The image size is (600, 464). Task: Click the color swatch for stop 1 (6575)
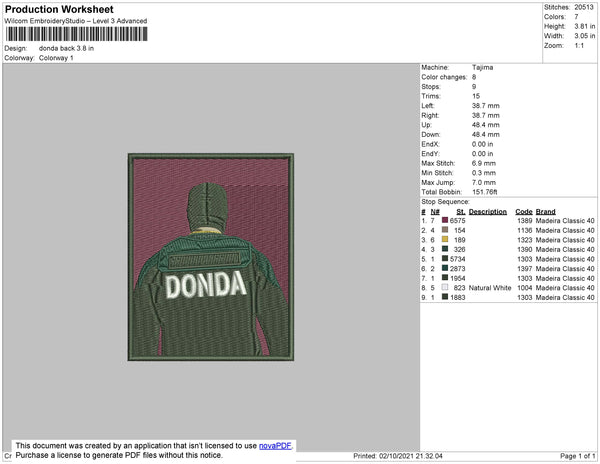[x=445, y=220]
